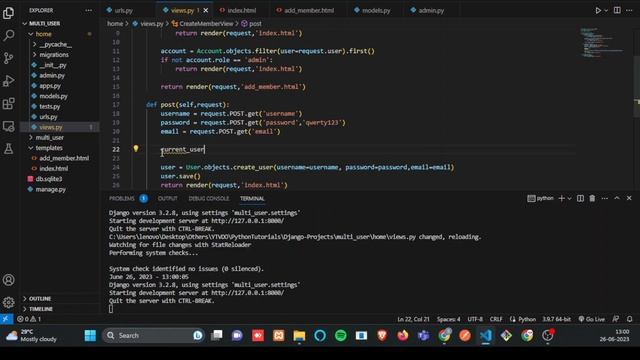This screenshot has width=640, height=360.
Task: Click UTF-8 encoding in status bar
Action: point(475,319)
